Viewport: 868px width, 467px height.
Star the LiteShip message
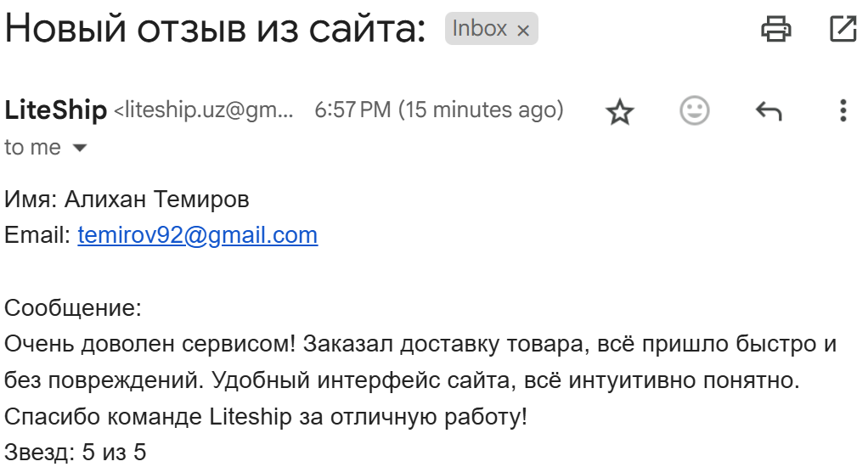pos(619,112)
